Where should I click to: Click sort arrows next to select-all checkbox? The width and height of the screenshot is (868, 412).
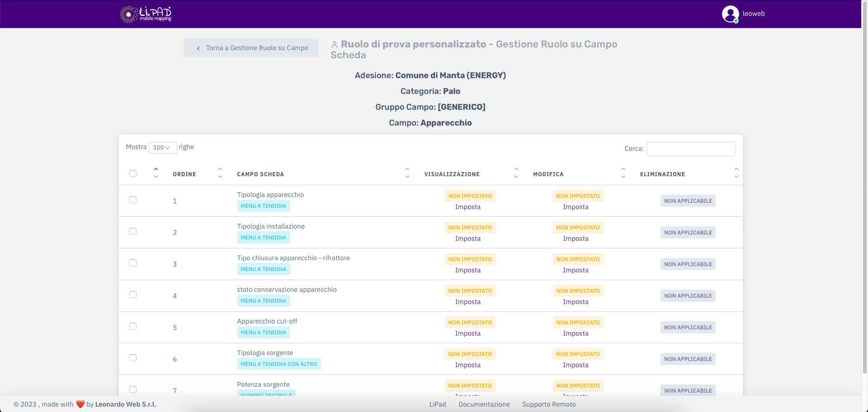pos(156,173)
